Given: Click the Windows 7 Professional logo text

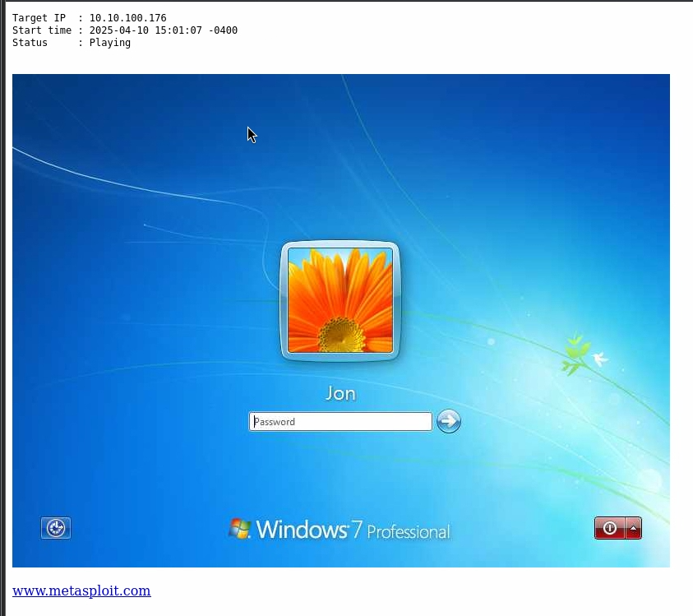Looking at the screenshot, I should 340,530.
